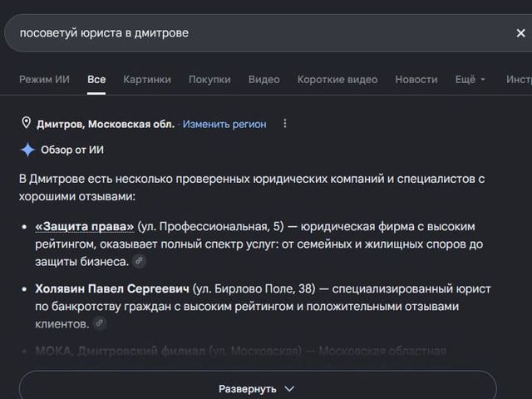Open the Новости tab
532x399 pixels.
point(416,80)
